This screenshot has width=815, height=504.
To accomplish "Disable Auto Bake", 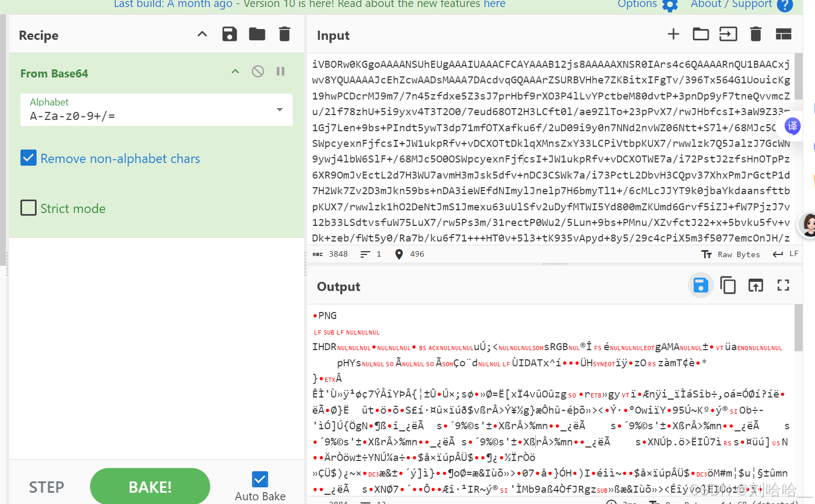I will click(x=260, y=479).
